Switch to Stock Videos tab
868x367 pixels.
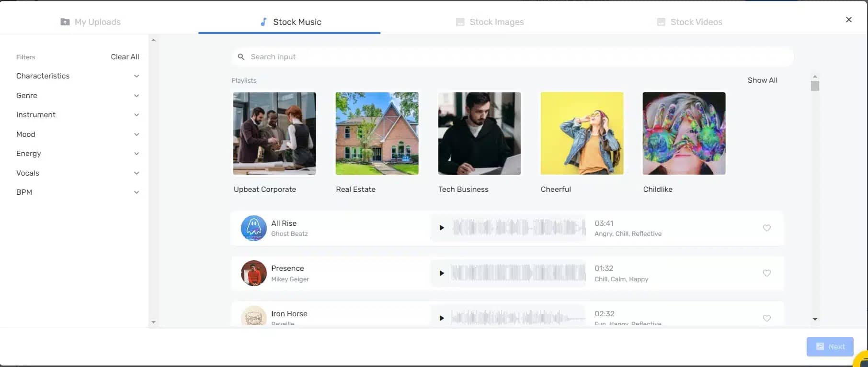(689, 22)
